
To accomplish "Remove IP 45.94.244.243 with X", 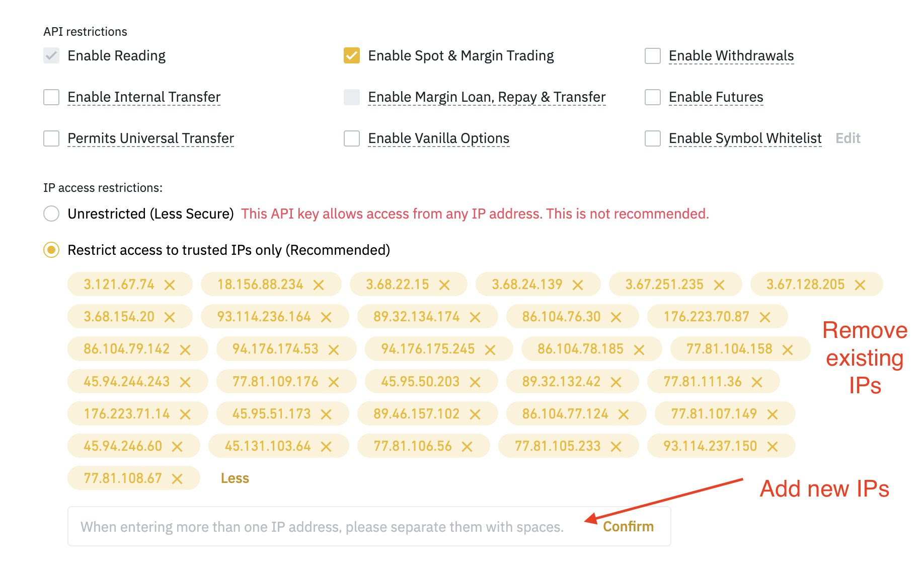I will click(185, 382).
